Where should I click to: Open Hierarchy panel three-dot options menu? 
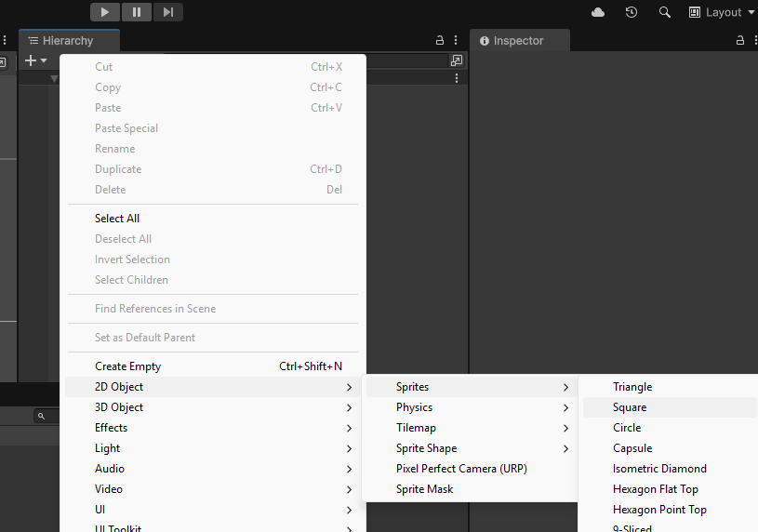click(x=456, y=40)
